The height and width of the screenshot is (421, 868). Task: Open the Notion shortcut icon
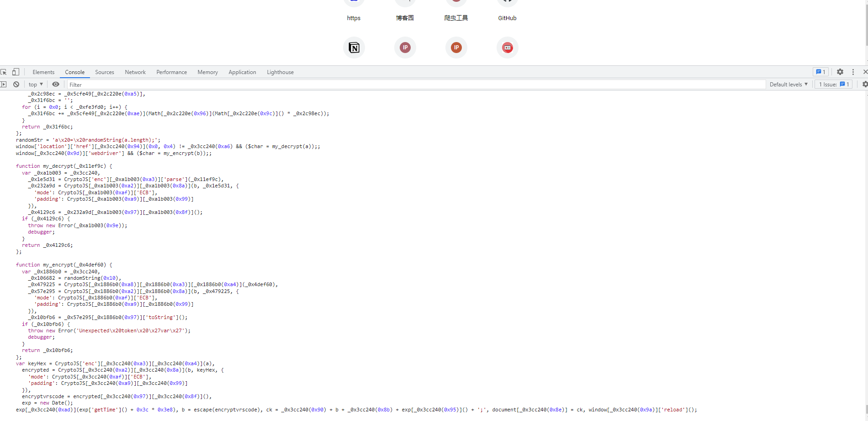coord(354,48)
